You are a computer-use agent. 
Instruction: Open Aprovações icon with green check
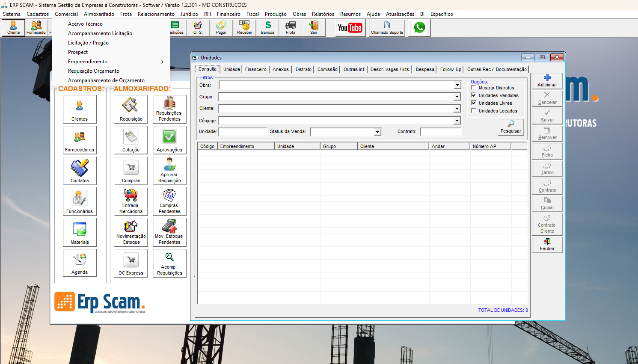coord(169,140)
